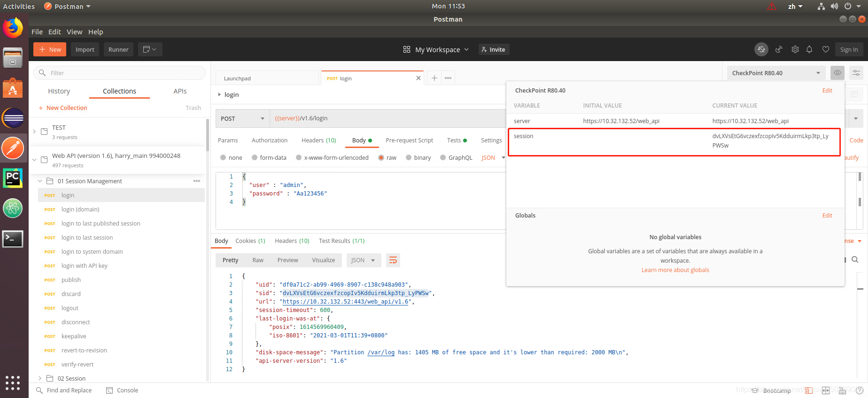Collapse the Web API collection
The height and width of the screenshot is (398, 868).
click(34, 160)
